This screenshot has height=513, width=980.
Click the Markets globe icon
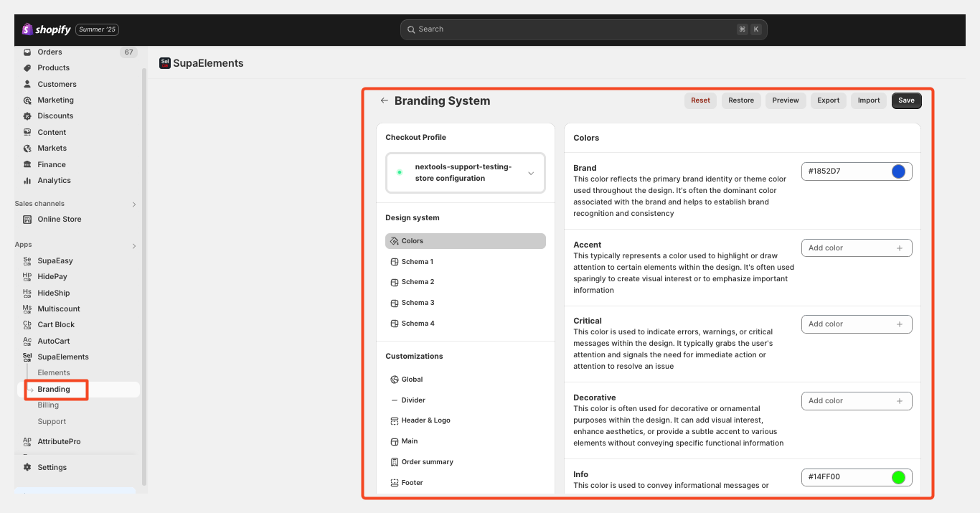click(27, 149)
